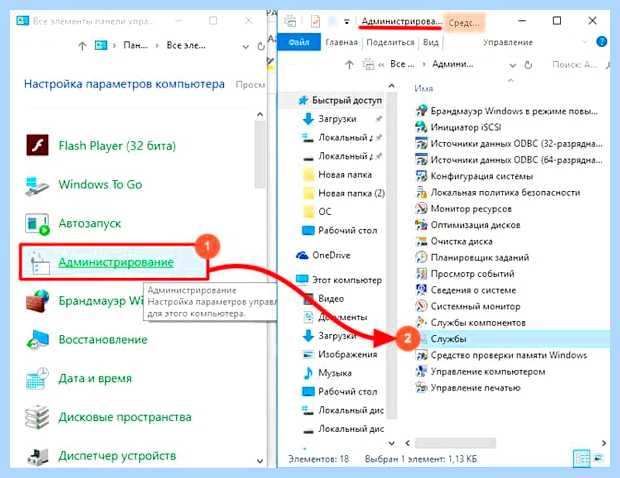The height and width of the screenshot is (478, 620).
Task: Select the Управление ribbon tab
Action: [508, 42]
